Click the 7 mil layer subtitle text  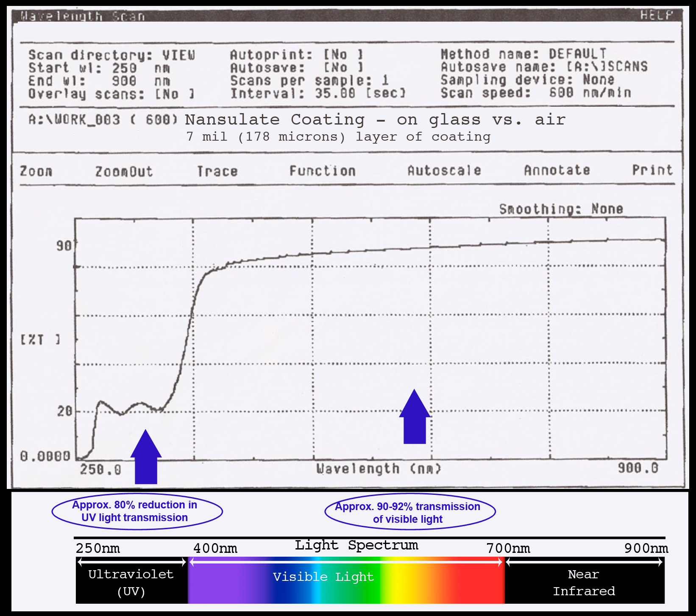pos(338,136)
